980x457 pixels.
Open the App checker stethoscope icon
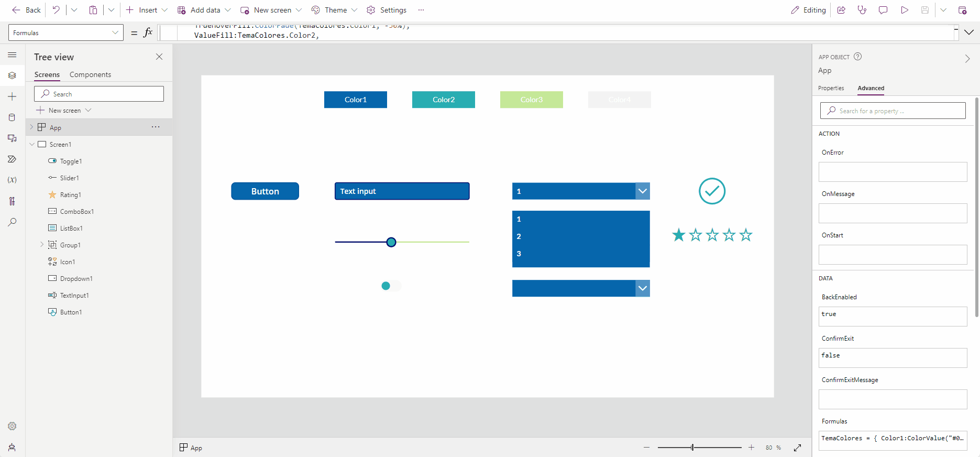pos(862,10)
